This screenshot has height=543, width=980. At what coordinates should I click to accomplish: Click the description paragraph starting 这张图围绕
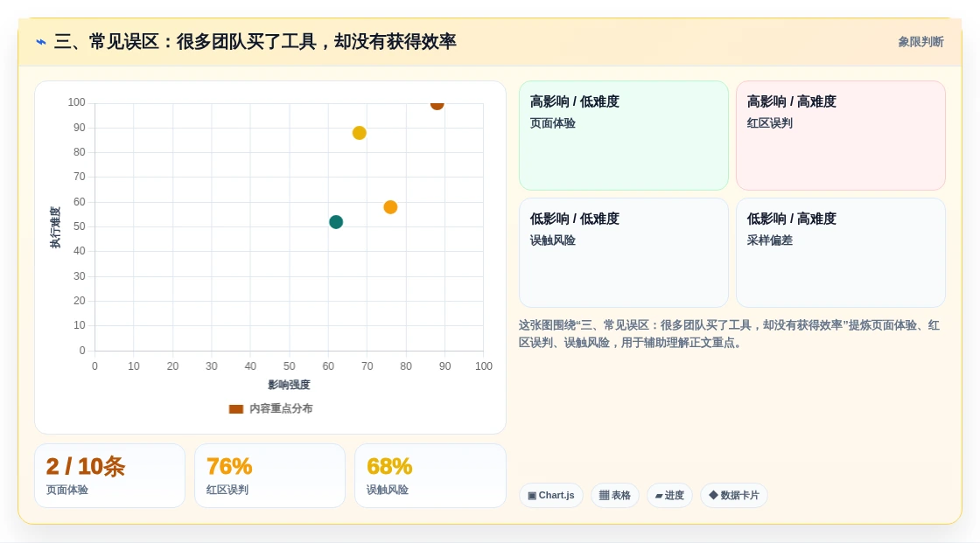[x=729, y=334]
